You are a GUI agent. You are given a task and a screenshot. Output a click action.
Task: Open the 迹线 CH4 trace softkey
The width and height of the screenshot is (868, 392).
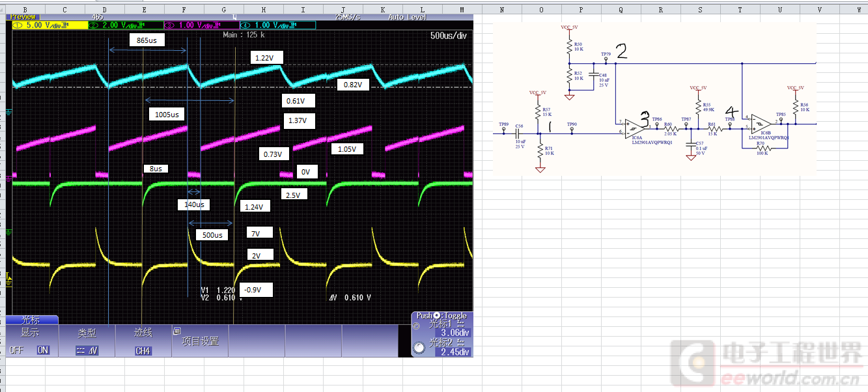tap(143, 341)
